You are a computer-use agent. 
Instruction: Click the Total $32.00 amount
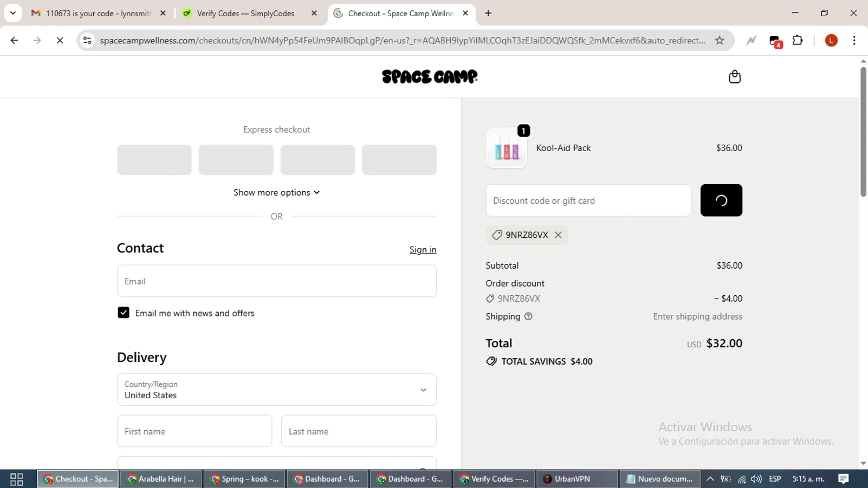pyautogui.click(x=724, y=343)
